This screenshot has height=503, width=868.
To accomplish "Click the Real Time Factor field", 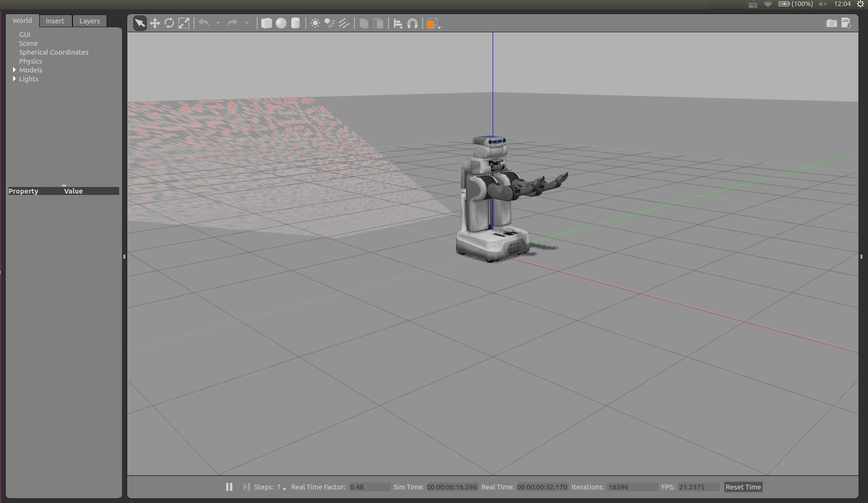I will tap(369, 487).
